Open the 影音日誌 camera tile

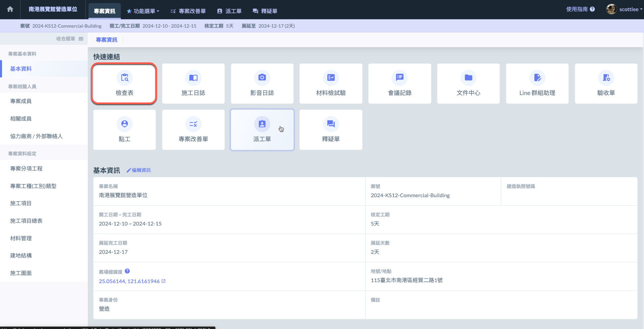point(262,84)
